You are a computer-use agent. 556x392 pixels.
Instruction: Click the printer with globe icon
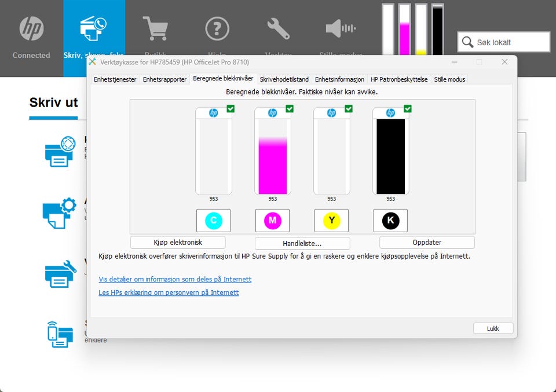click(60, 151)
